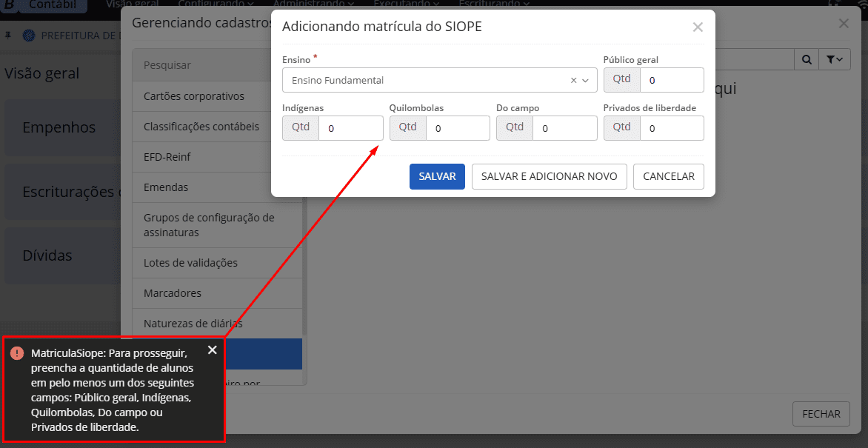868x448 pixels.
Task: Click the alert icon in the warning toast
Action: pos(17,353)
